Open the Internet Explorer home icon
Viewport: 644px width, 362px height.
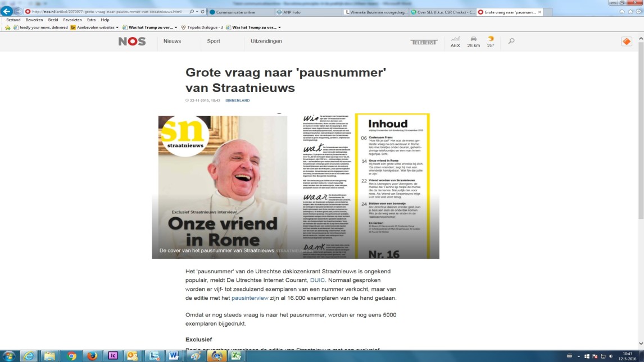coord(622,12)
